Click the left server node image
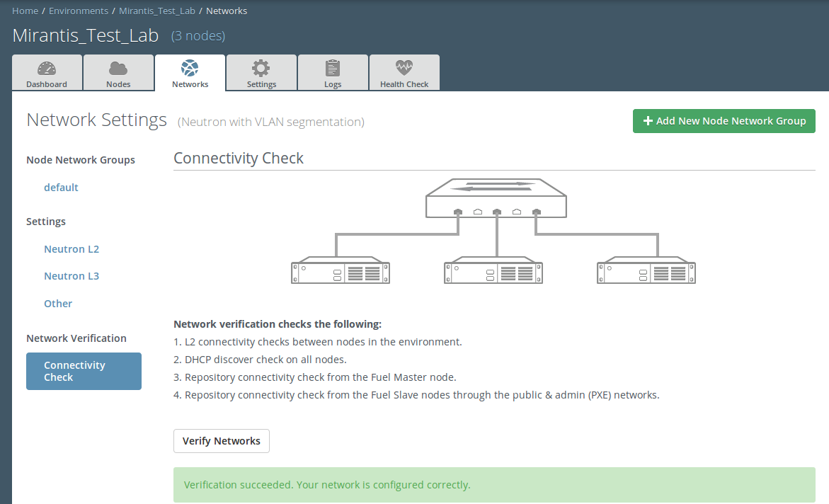The height and width of the screenshot is (504, 829). pos(341,270)
